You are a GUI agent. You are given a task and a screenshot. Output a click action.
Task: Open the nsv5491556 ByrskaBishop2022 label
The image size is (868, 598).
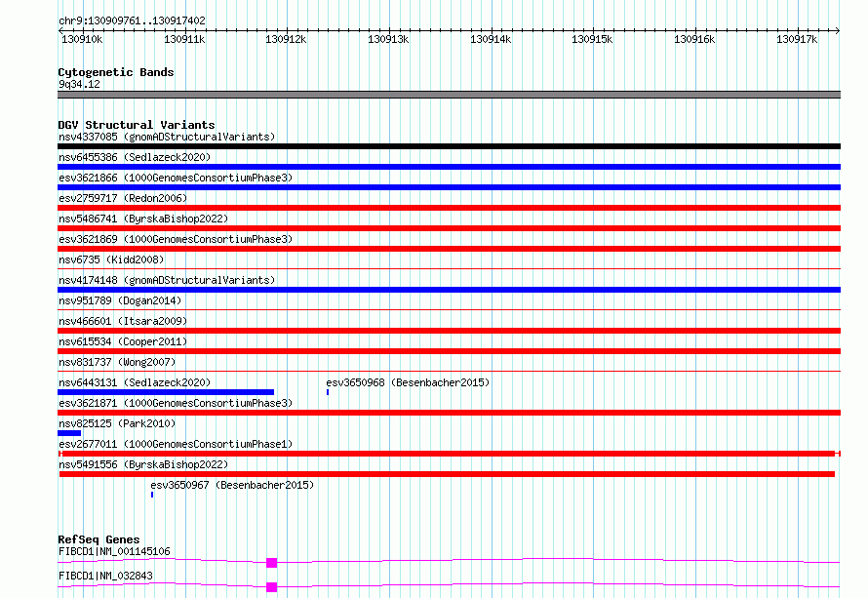[x=143, y=465]
